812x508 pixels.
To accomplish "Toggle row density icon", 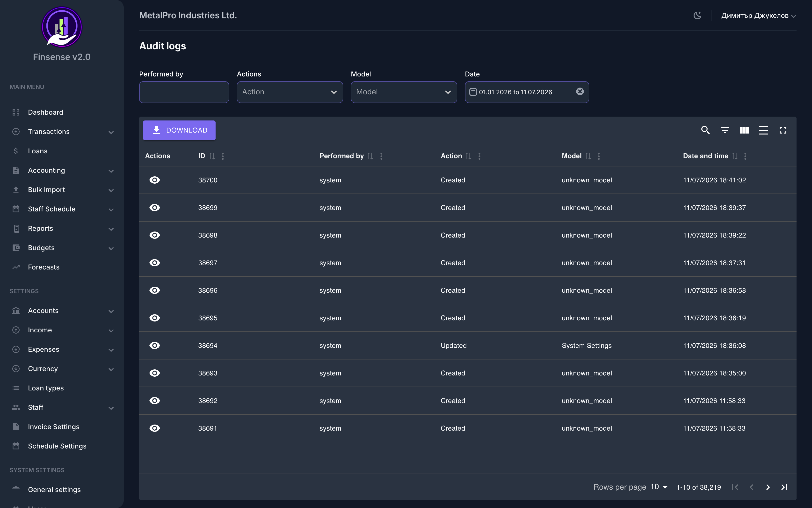I will click(763, 130).
